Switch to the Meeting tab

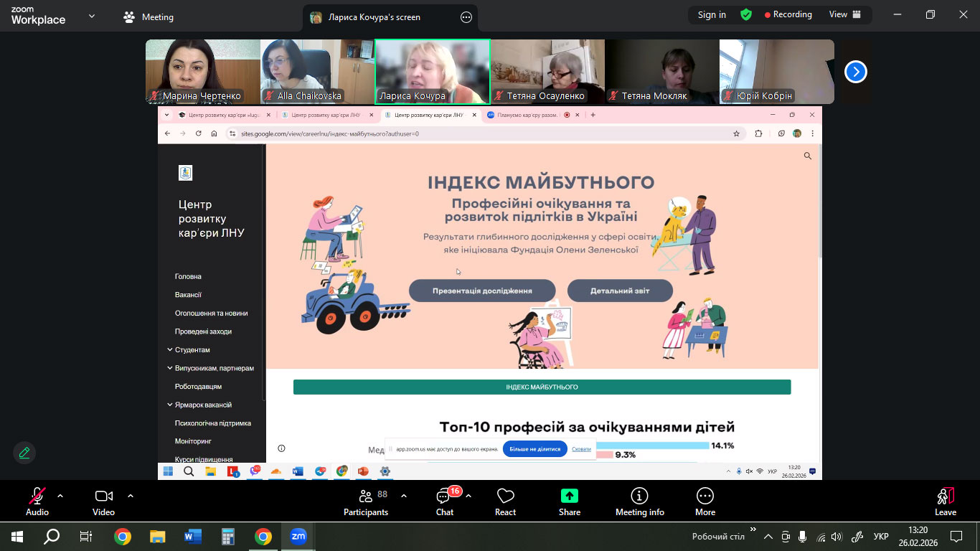(x=149, y=17)
